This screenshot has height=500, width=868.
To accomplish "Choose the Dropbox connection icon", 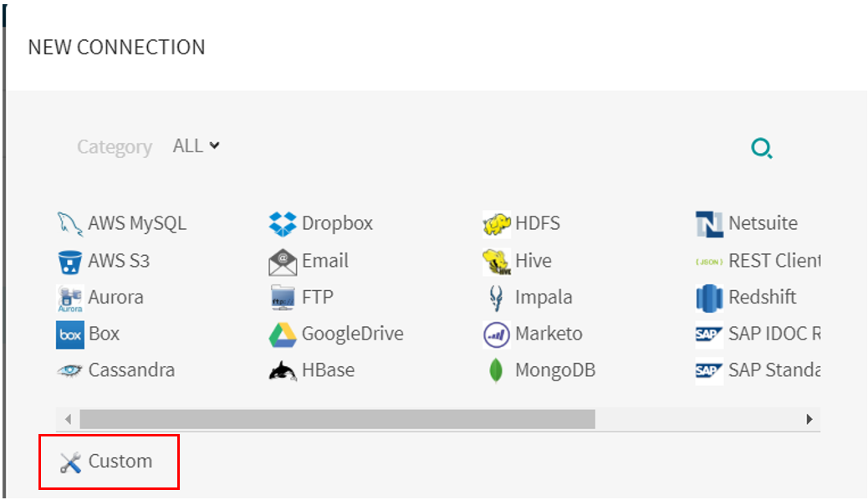I will 283,224.
